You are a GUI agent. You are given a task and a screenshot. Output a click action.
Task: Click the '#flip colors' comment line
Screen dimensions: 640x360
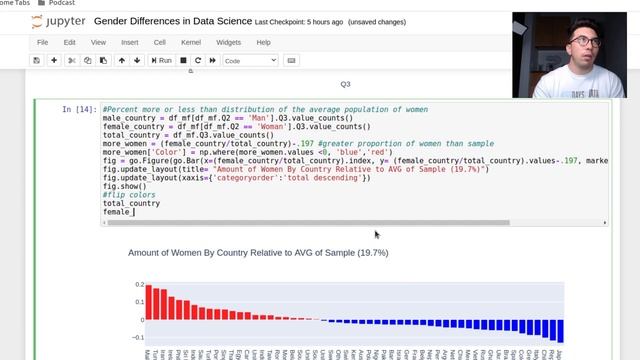(x=129, y=195)
